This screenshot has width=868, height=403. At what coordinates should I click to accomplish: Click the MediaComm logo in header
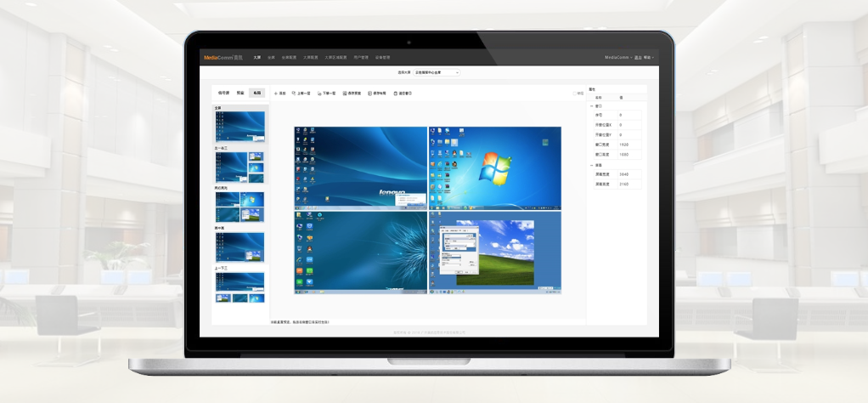tap(223, 57)
